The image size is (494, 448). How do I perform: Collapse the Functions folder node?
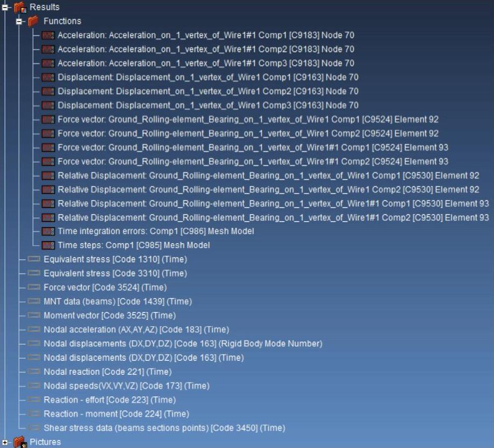(20, 21)
